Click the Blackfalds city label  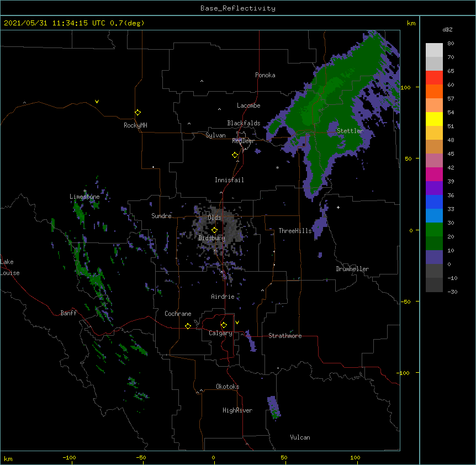(244, 123)
